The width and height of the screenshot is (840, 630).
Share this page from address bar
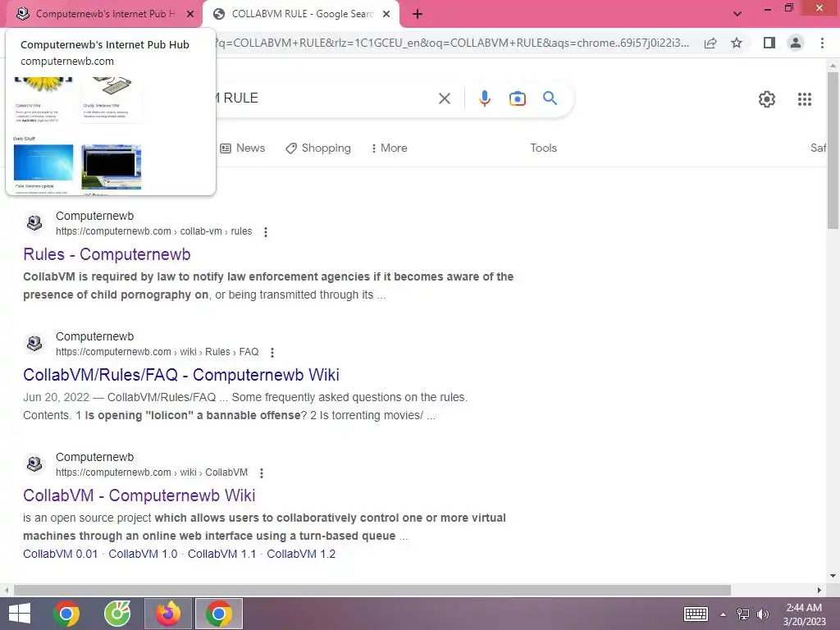point(710,43)
